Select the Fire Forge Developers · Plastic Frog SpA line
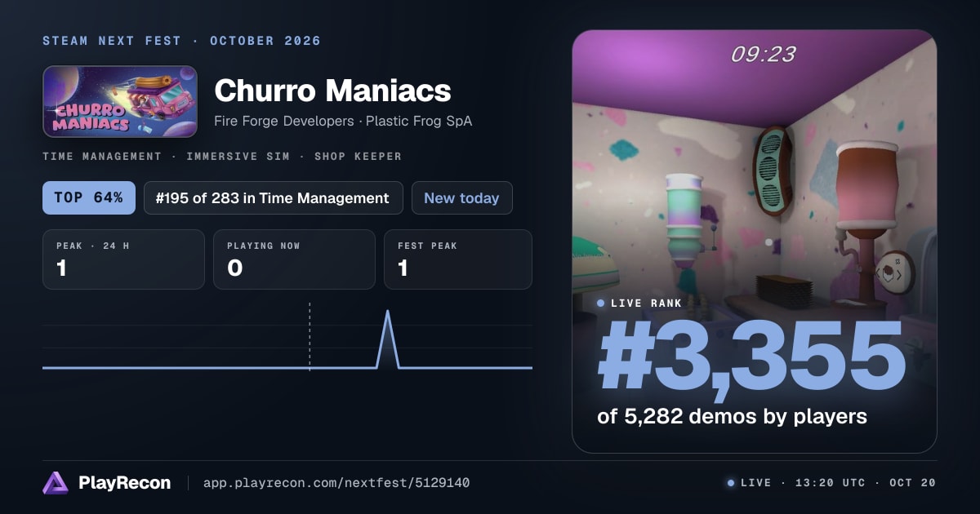Image resolution: width=980 pixels, height=514 pixels. tap(343, 121)
